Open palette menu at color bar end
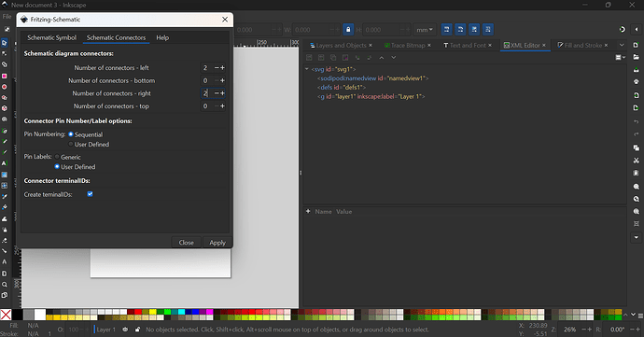Viewport: 644px width, 337px height. click(640, 316)
